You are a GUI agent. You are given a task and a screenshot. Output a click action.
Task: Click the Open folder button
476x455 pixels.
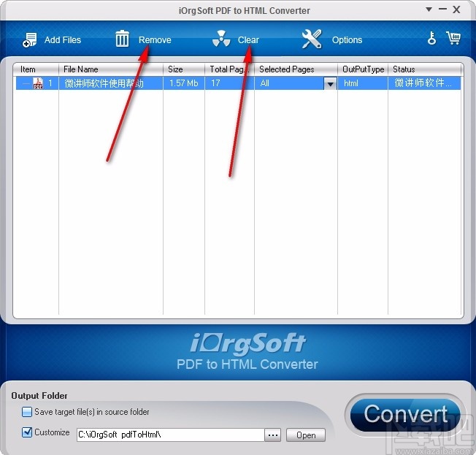(x=306, y=435)
